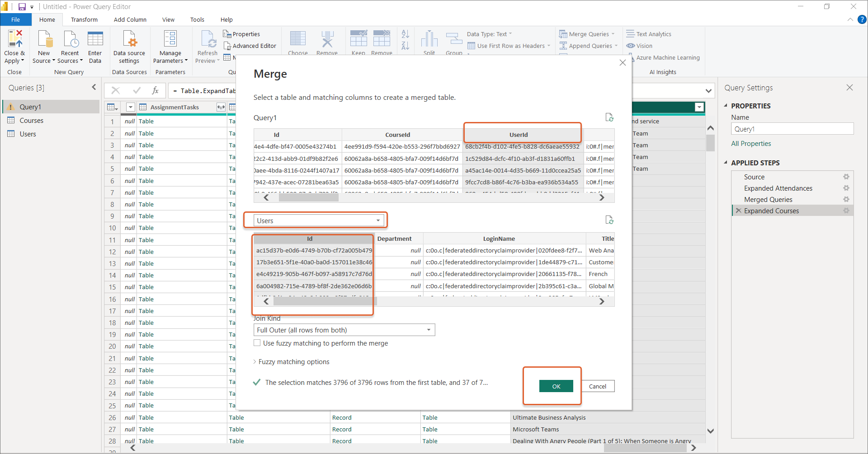Select the UserId column header
Screen dimensions: 868x454
click(x=518, y=135)
